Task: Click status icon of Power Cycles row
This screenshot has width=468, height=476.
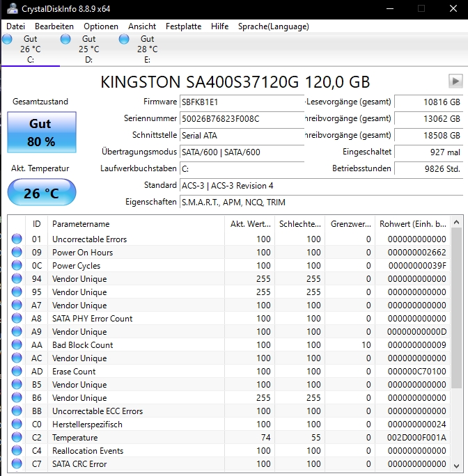Action: pos(17,265)
